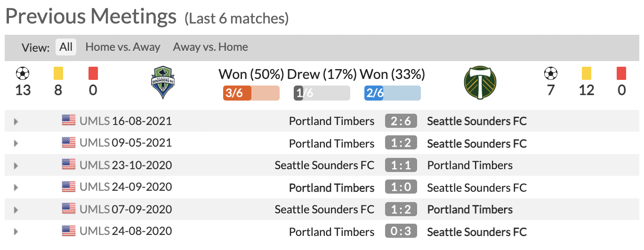Click the right soccer ball goals icon

click(x=551, y=73)
